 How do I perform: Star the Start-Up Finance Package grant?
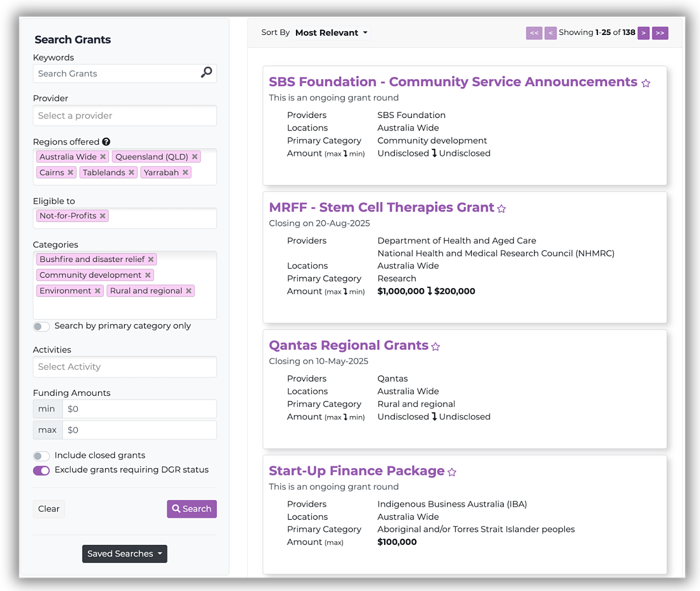(452, 472)
